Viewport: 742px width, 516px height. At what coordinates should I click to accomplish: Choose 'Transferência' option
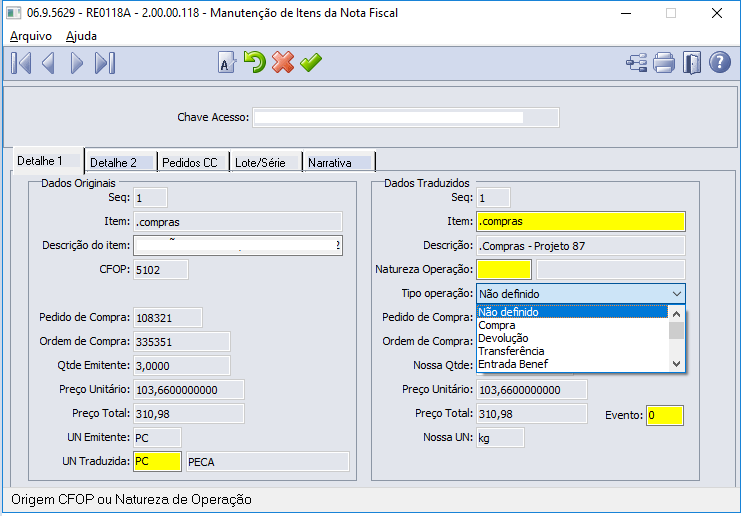click(572, 351)
